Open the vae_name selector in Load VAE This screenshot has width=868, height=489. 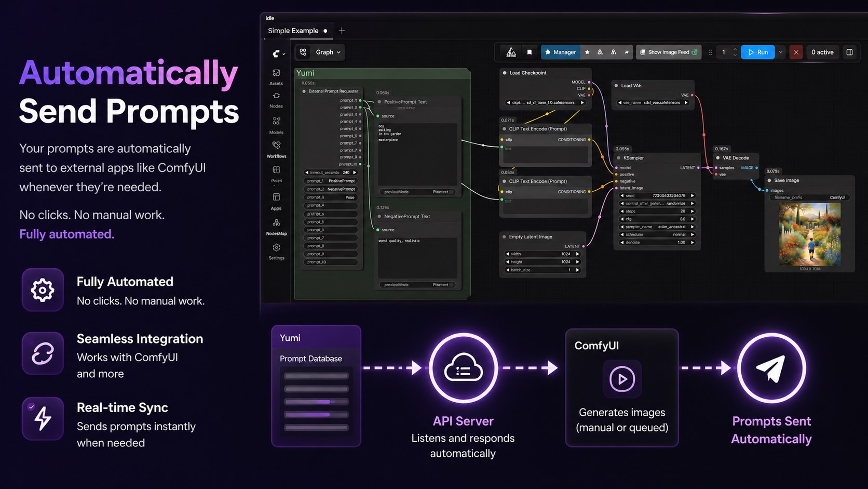tap(653, 103)
